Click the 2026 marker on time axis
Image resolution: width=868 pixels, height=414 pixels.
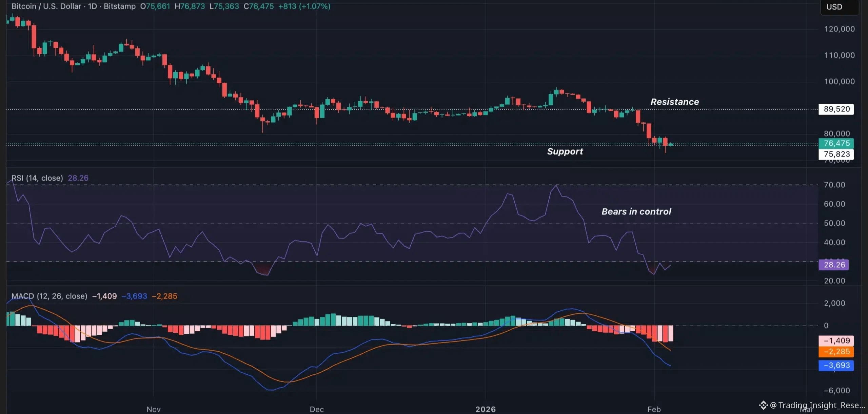[486, 409]
